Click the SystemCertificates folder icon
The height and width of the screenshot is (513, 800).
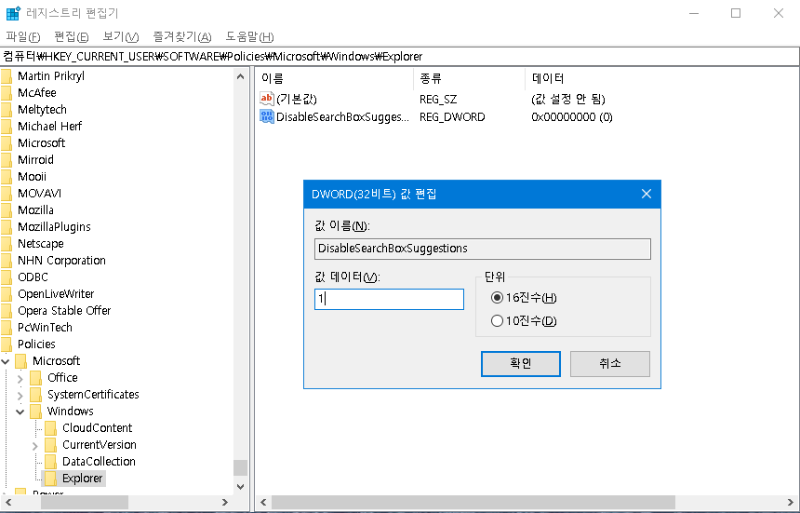coord(36,395)
